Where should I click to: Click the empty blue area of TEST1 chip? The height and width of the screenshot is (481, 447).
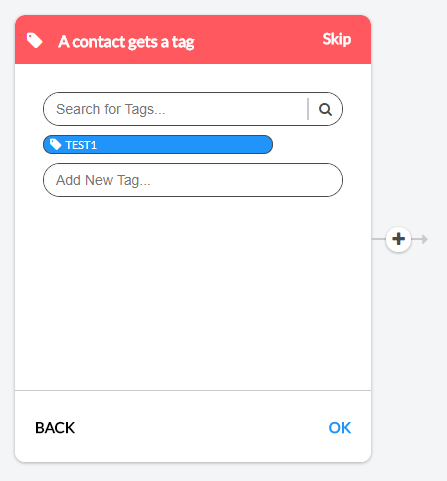[185, 145]
